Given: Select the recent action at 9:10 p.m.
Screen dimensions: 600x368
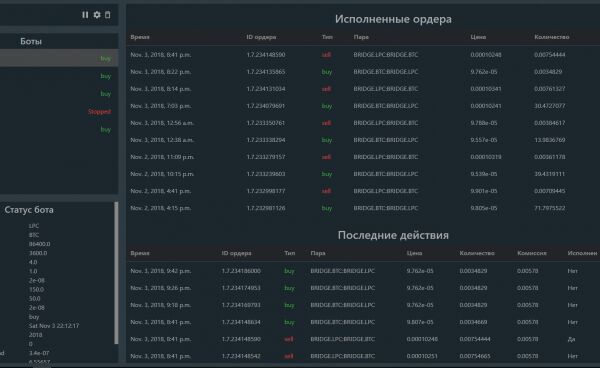Looking at the screenshot, I should [363, 305].
